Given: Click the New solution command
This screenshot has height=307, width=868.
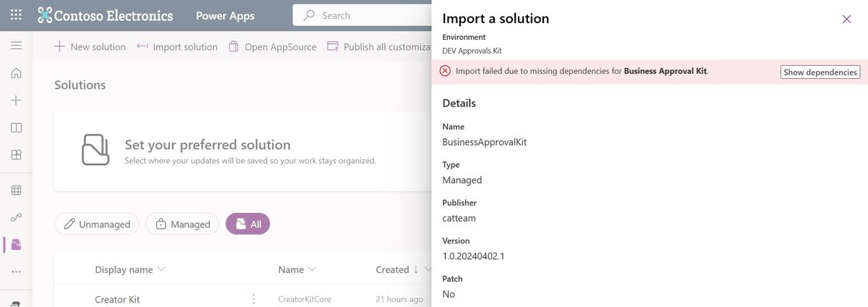Looking at the screenshot, I should pyautogui.click(x=90, y=46).
